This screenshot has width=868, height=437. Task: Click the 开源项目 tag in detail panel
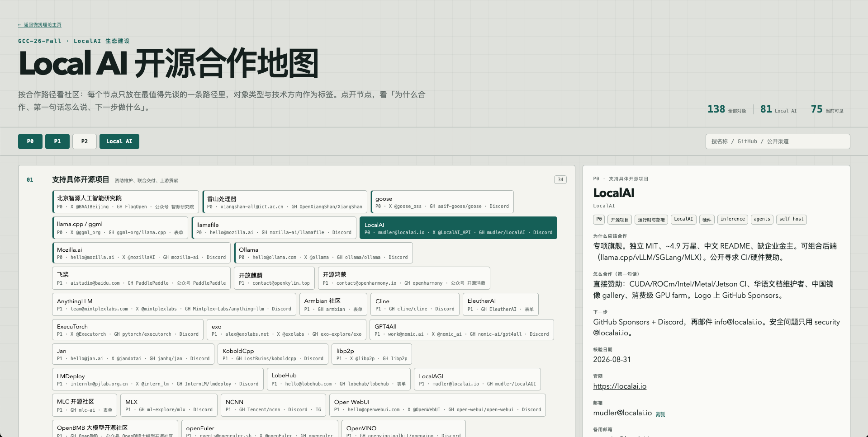620,220
